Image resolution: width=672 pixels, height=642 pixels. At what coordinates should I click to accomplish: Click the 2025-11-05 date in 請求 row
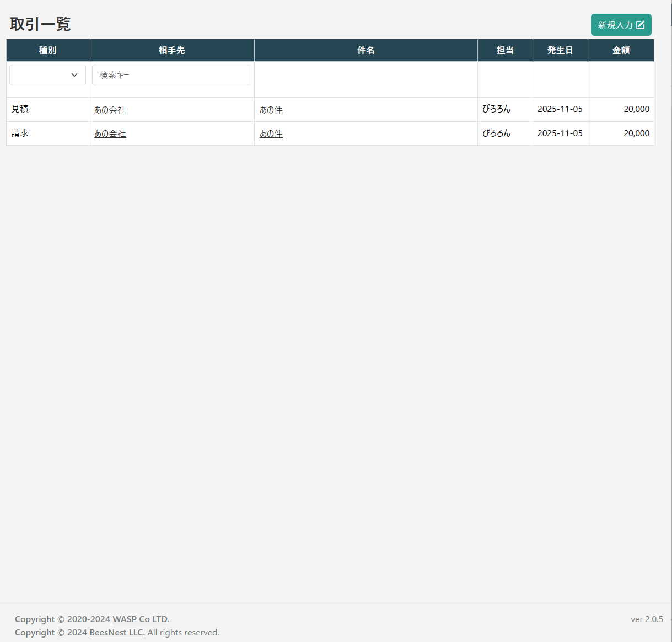coord(560,133)
